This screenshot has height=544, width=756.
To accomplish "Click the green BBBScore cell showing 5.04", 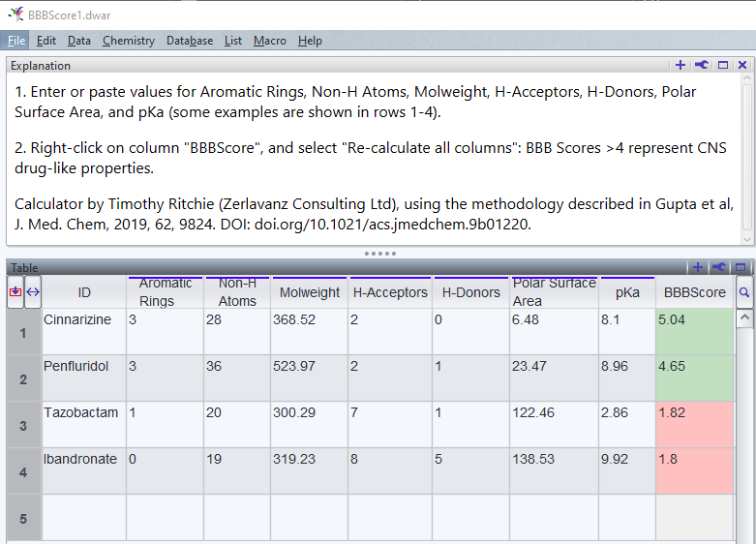I will point(694,332).
